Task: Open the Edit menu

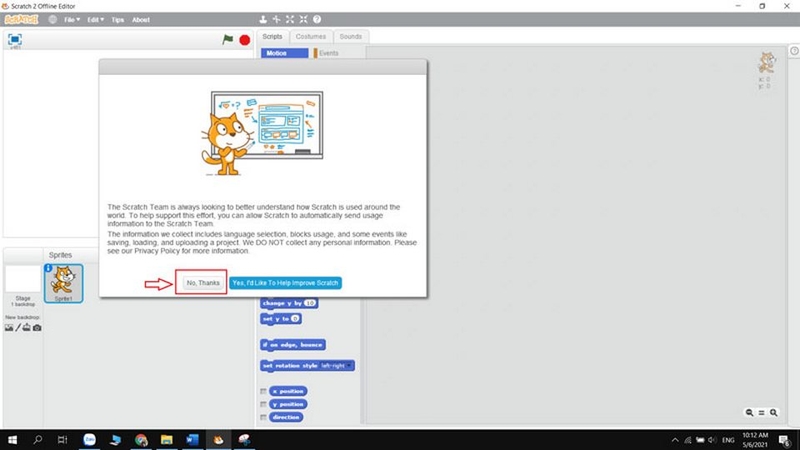Action: click(95, 19)
